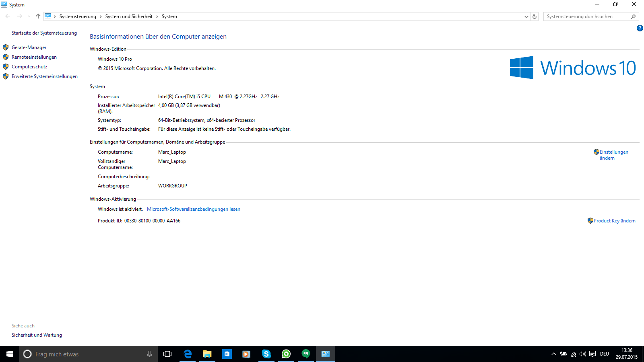This screenshot has width=644, height=362.
Task: Open Microsoft Edge from taskbar
Action: (188, 354)
